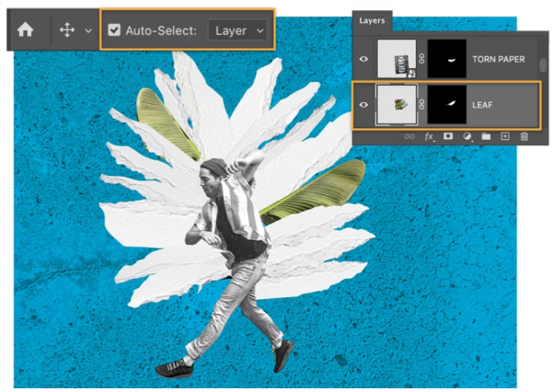Create new fill or adjustment layer
Image resolution: width=552 pixels, height=392 pixels.
point(466,136)
